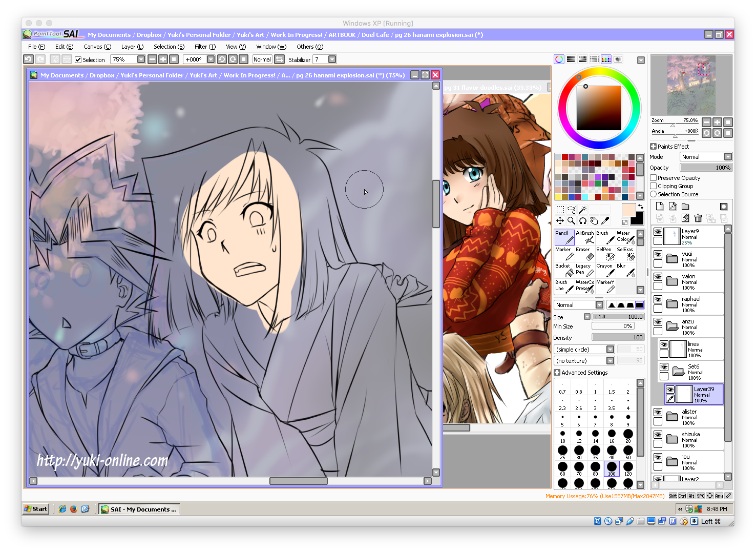Expand the Paints Effect section
The image size is (756, 552).
[x=654, y=147]
